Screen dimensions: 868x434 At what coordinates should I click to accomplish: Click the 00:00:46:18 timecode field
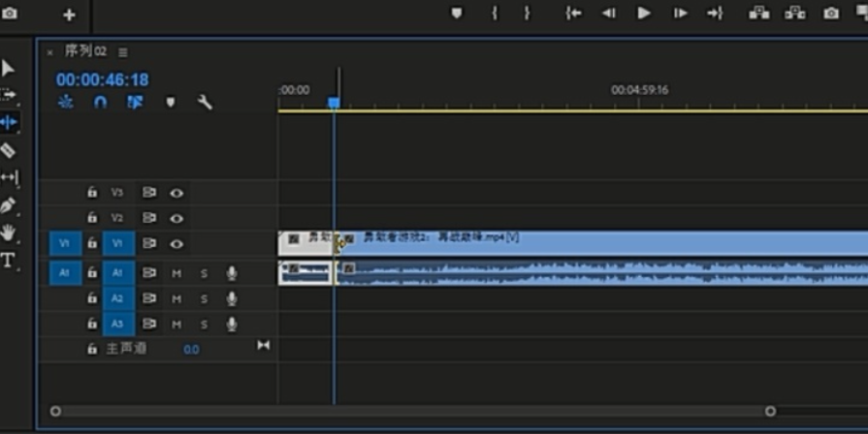(x=103, y=79)
